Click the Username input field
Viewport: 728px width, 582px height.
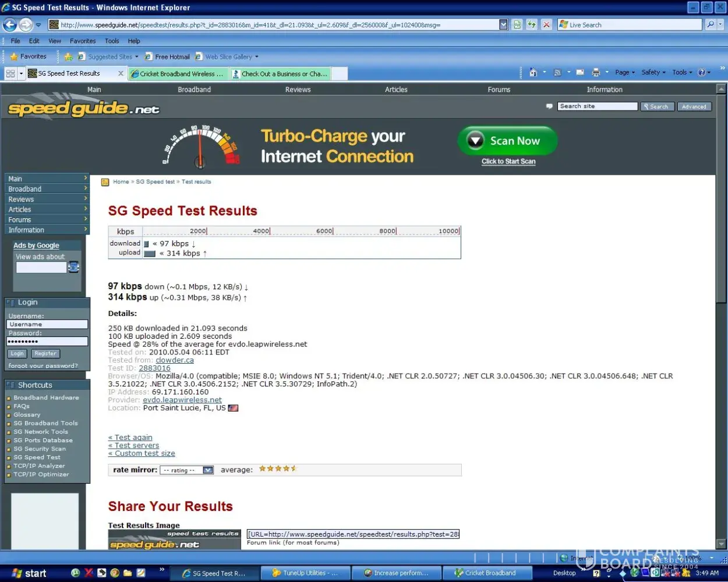coord(47,324)
